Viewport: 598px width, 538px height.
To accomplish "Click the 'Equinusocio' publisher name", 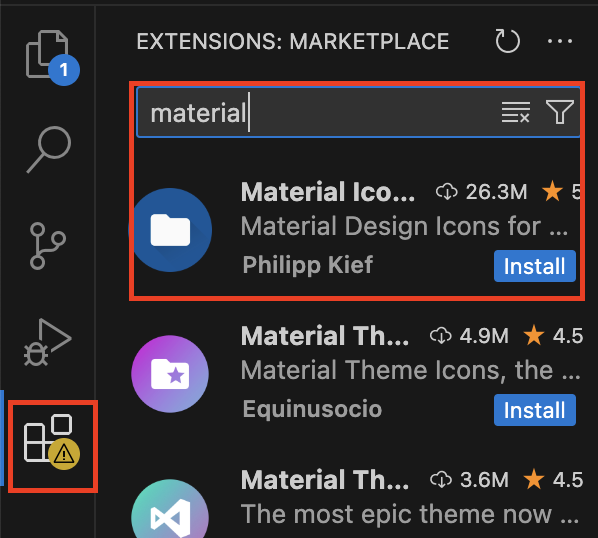I will [312, 409].
